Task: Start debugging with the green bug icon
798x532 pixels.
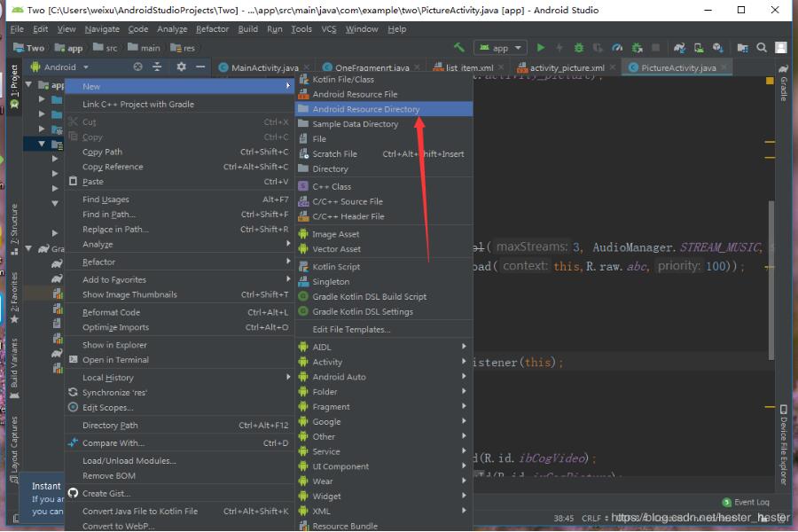Action: click(579, 47)
